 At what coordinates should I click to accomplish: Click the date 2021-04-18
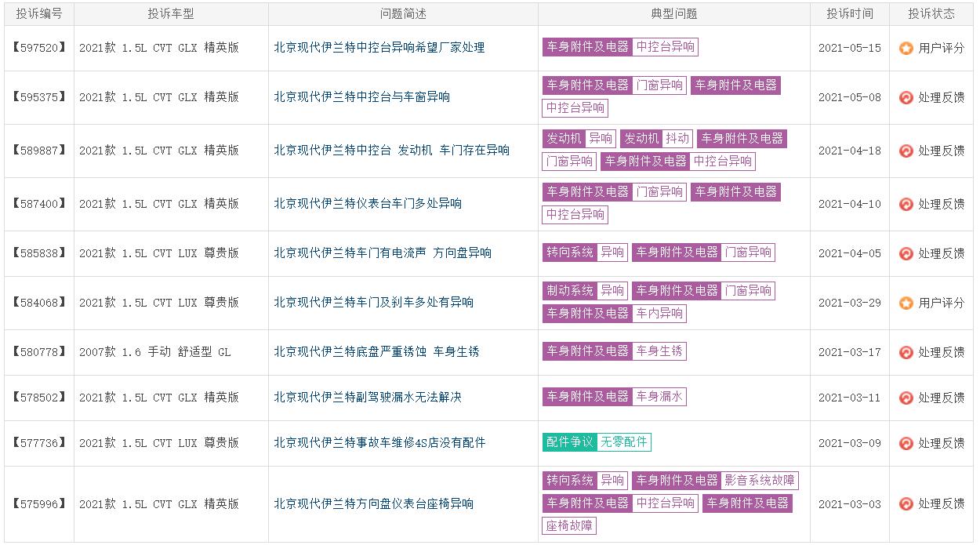click(x=850, y=151)
